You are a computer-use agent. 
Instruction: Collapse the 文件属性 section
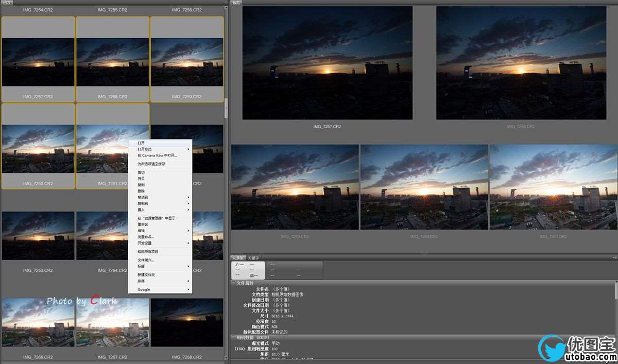[x=233, y=283]
